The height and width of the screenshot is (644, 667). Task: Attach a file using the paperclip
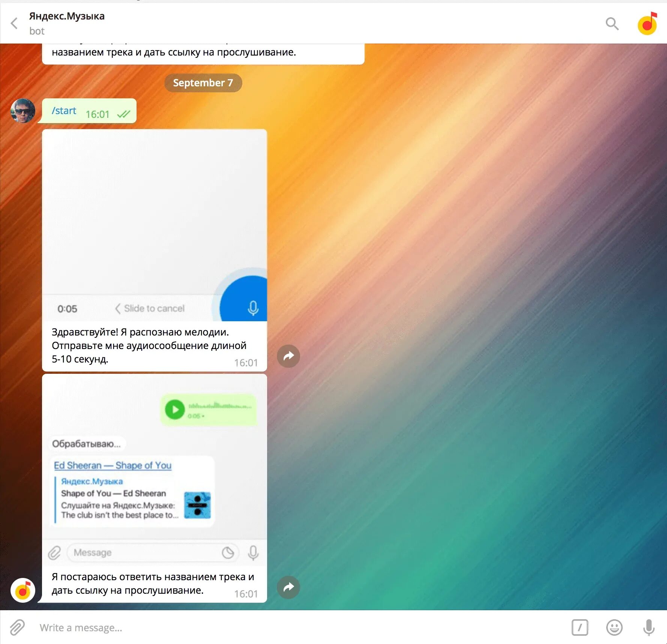pyautogui.click(x=17, y=627)
